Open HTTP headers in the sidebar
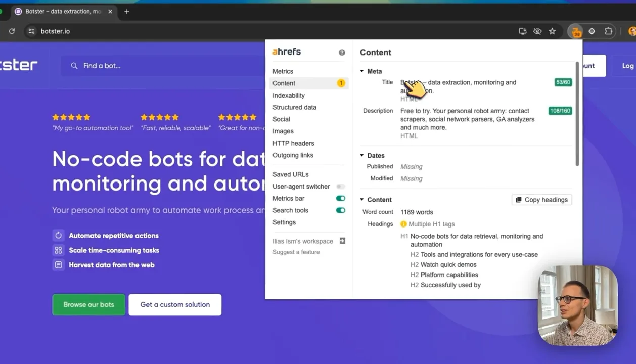 293,143
